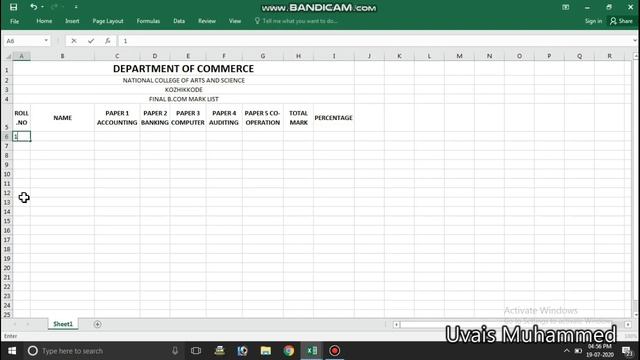
Task: Click the PAPER 4 AUDITING header cell
Action: click(x=224, y=118)
